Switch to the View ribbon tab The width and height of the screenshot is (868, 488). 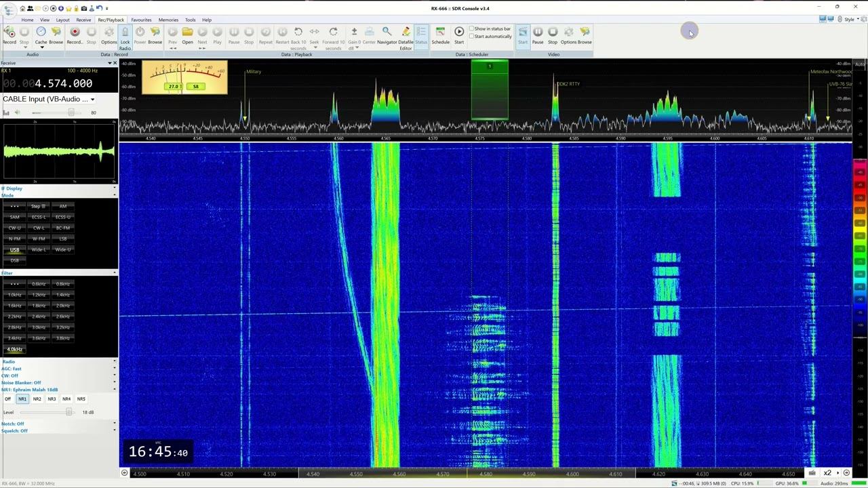[x=45, y=20]
